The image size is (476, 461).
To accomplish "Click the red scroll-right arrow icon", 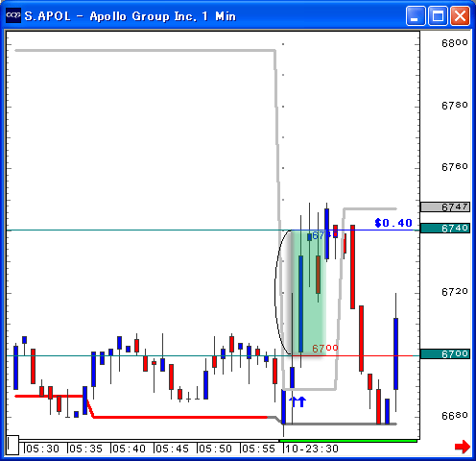I will 463,447.
